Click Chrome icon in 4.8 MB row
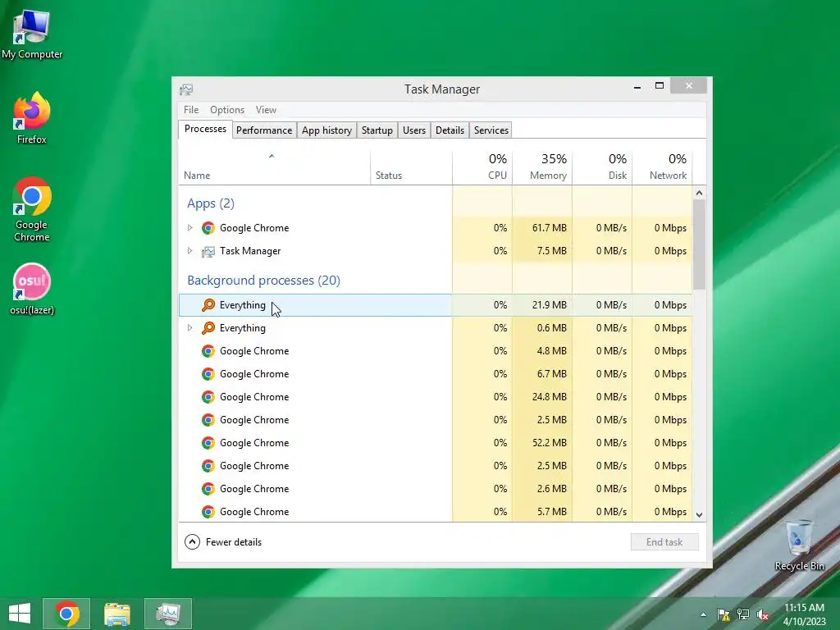 [x=208, y=351]
